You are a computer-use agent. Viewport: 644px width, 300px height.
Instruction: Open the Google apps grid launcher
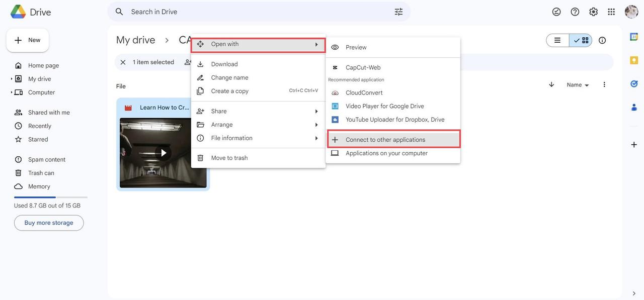611,12
